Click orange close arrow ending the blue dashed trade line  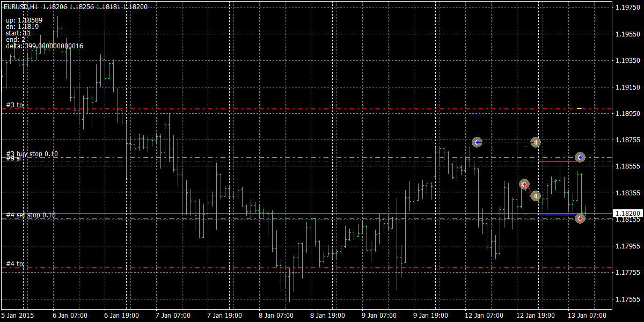[x=535, y=142]
